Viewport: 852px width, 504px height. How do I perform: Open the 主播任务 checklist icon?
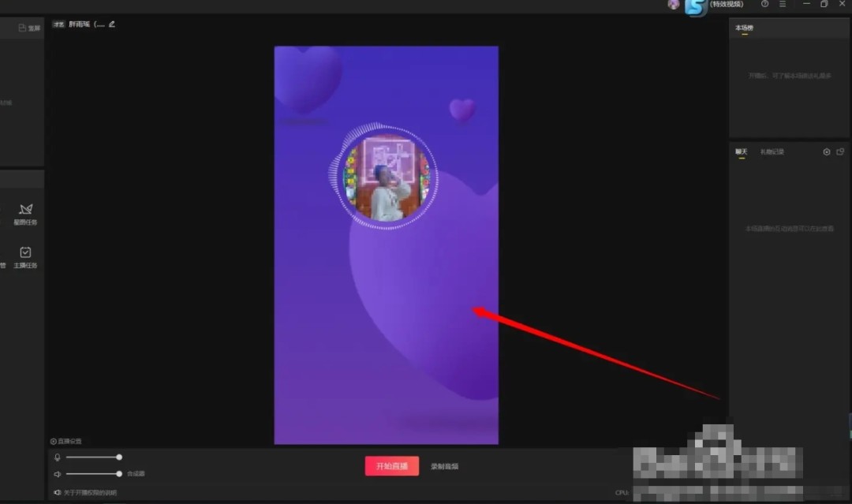click(x=25, y=252)
